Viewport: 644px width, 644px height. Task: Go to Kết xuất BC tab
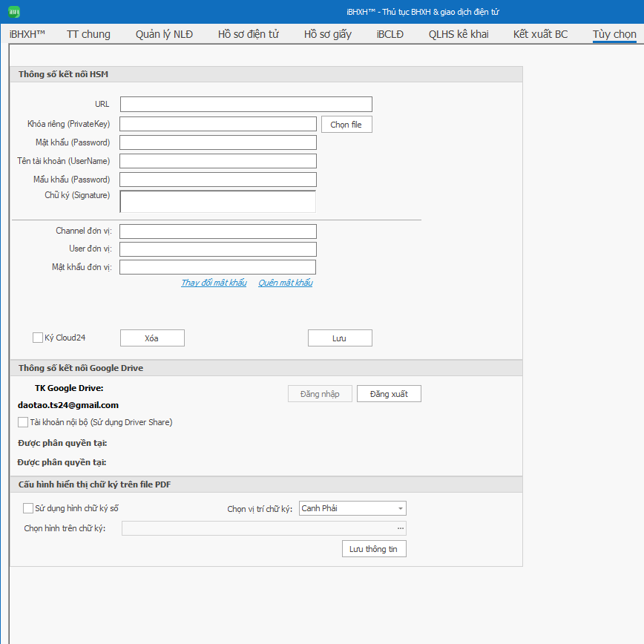[x=540, y=34]
